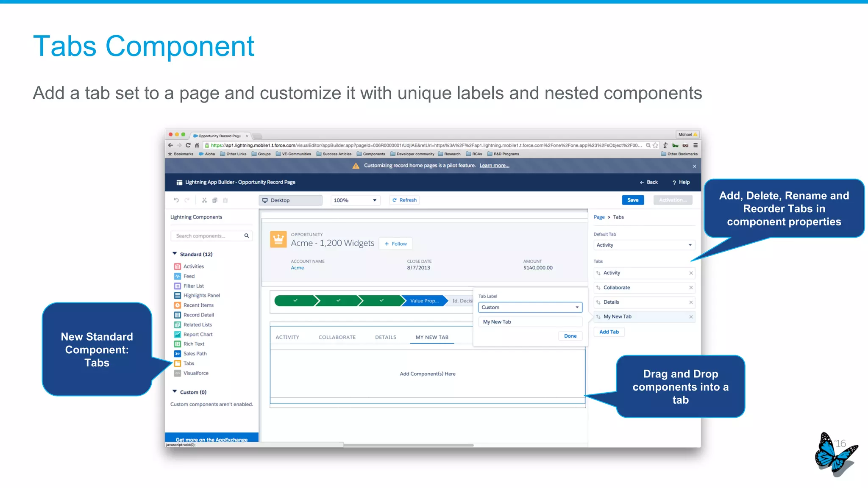Click the Page breadcrumb link
Screen dimensions: 868x488
[599, 217]
